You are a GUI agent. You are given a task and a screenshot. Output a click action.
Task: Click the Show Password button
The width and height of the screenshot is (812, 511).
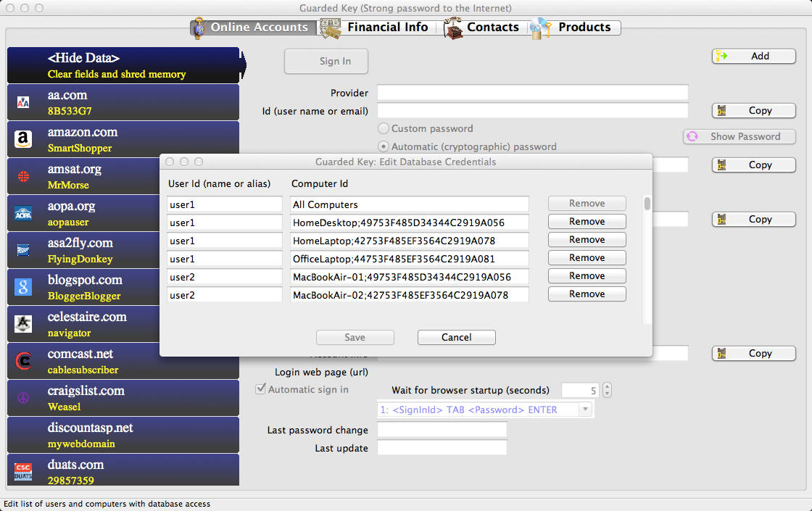739,137
